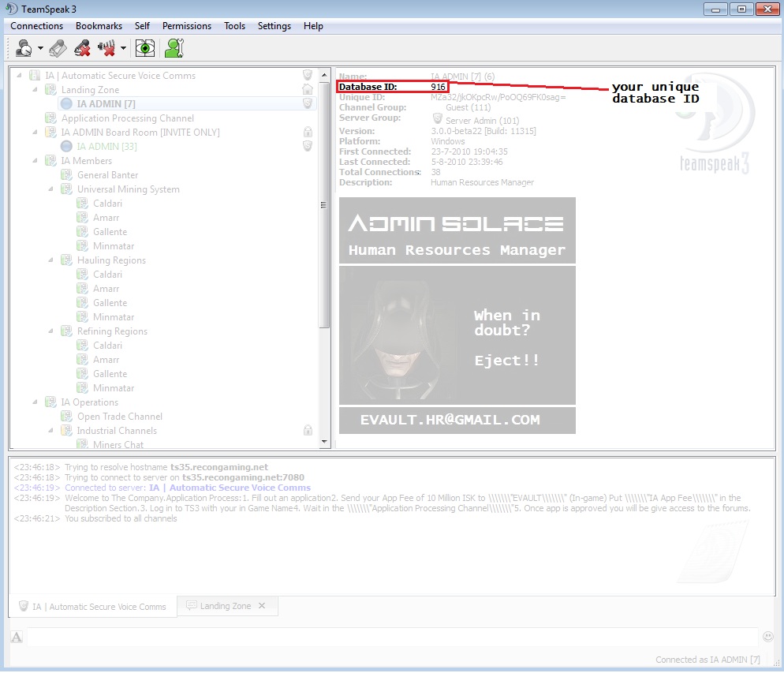This screenshot has width=784, height=673.
Task: Click Gallente under Refining Regions
Action: [x=110, y=374]
